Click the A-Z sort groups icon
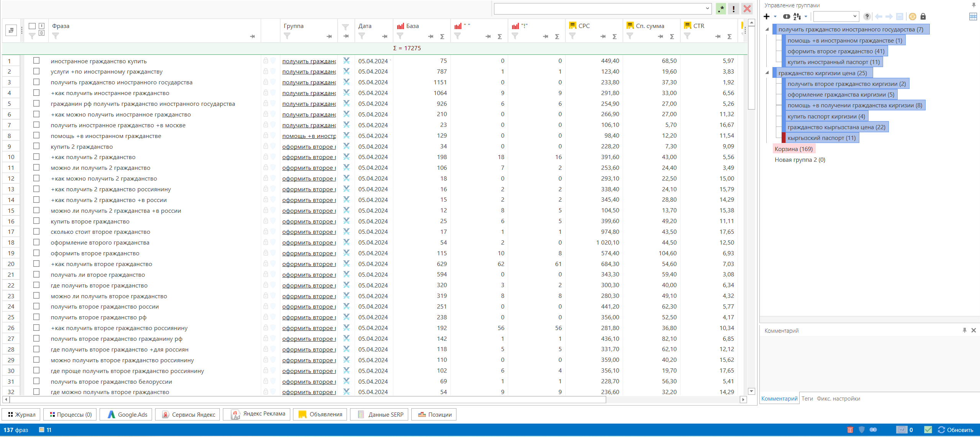 pos(797,16)
